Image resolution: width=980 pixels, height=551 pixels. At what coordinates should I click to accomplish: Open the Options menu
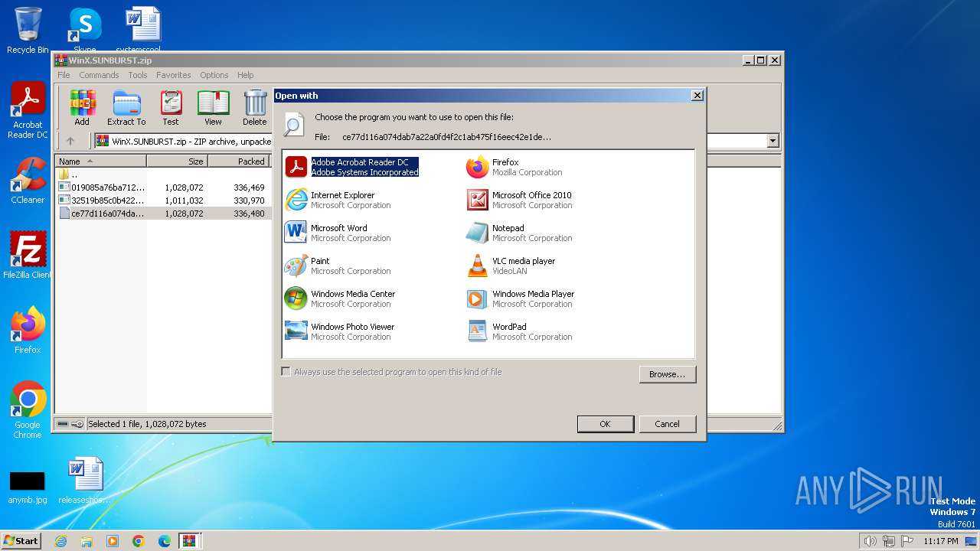pos(214,75)
